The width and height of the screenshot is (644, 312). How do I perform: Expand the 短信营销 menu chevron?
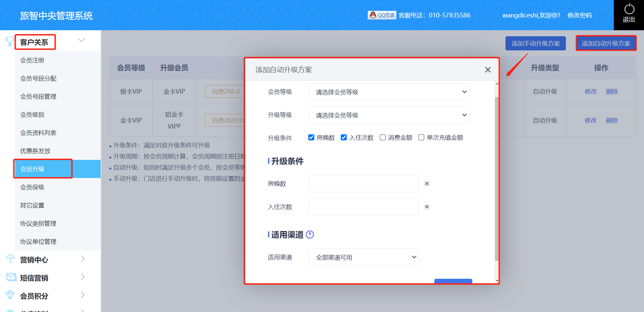83,277
